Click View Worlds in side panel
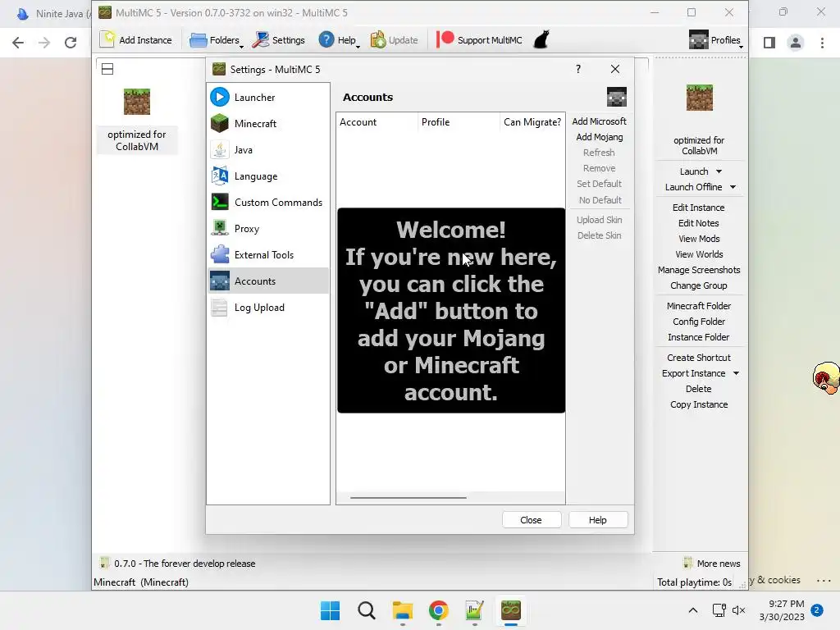Image resolution: width=840 pixels, height=630 pixels. [699, 254]
